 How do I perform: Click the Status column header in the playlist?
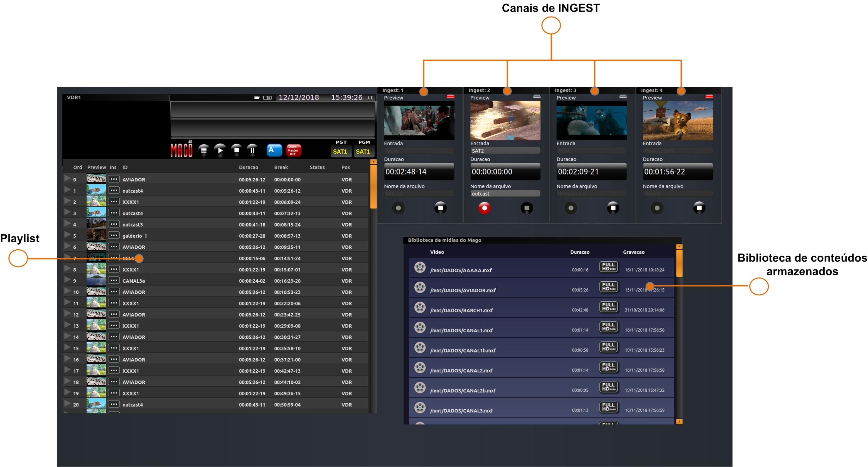(x=317, y=167)
